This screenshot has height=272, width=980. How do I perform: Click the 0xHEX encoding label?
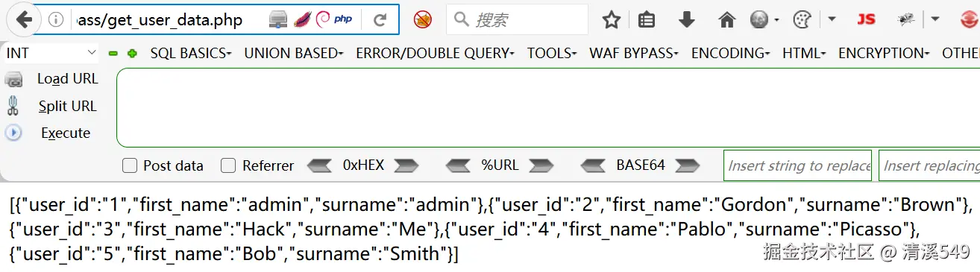click(x=363, y=165)
